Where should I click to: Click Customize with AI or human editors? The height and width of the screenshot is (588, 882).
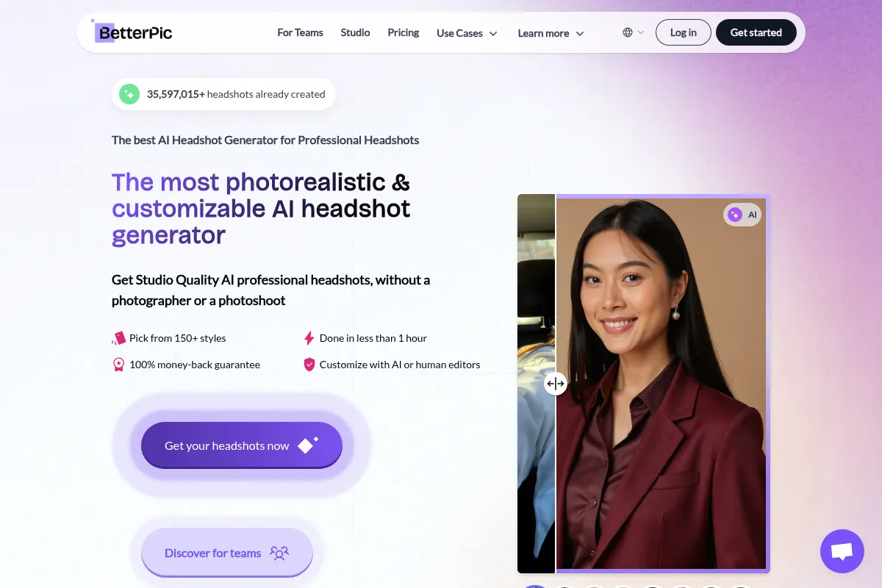tap(400, 365)
